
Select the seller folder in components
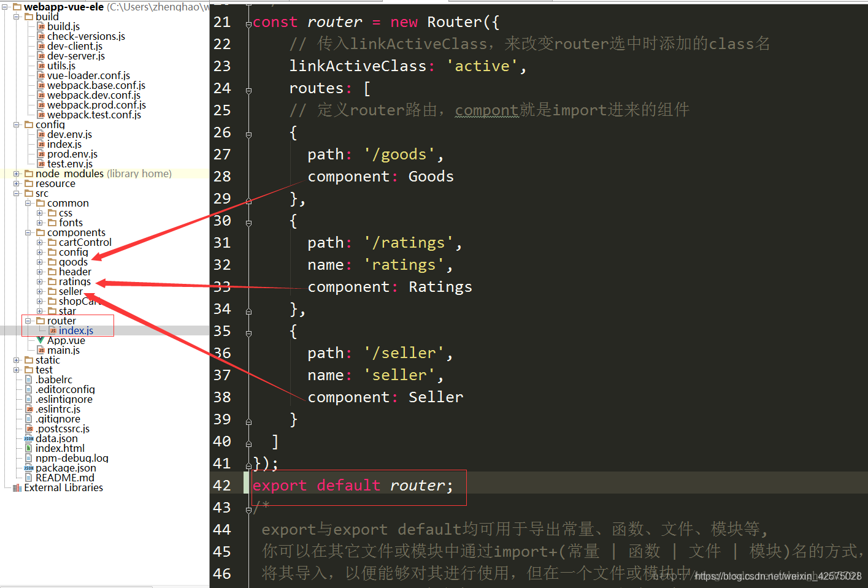click(71, 291)
